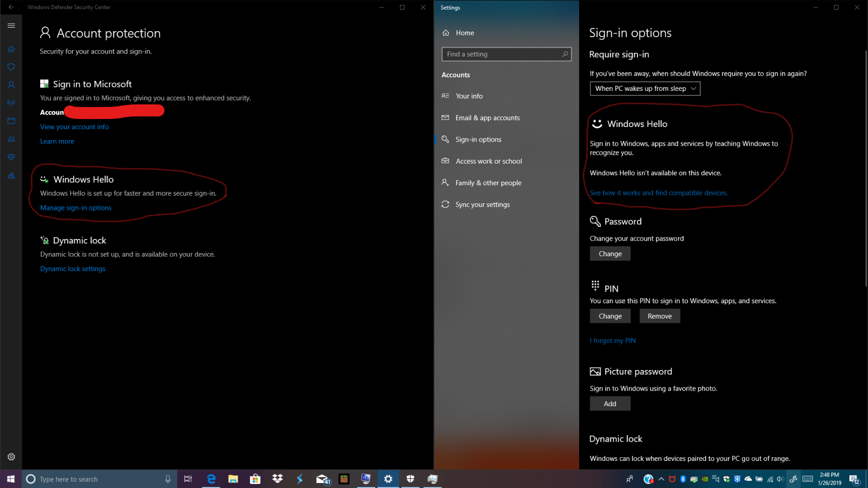Open McAfee tray icon
This screenshot has width=868, height=488.
672,479
